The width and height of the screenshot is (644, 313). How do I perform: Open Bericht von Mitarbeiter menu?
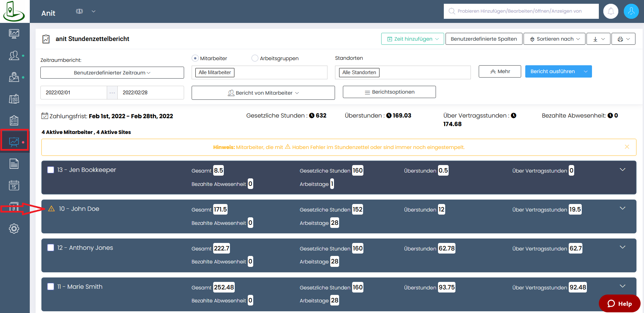pos(263,93)
